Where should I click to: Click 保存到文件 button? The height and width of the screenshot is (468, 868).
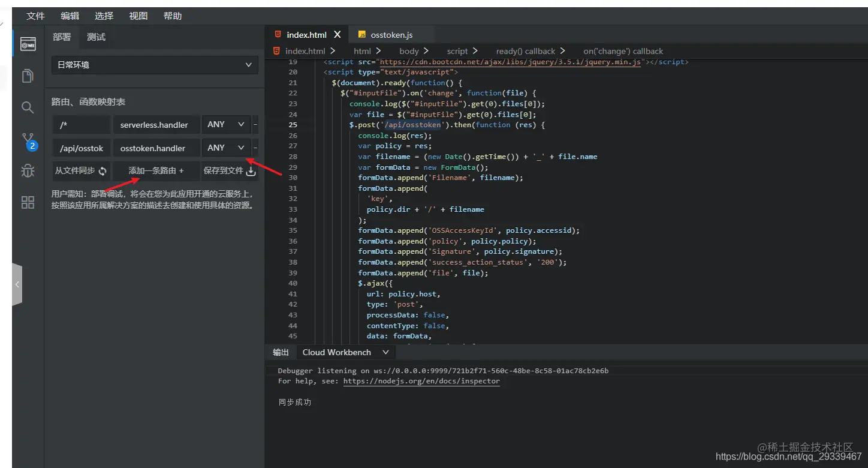[230, 171]
